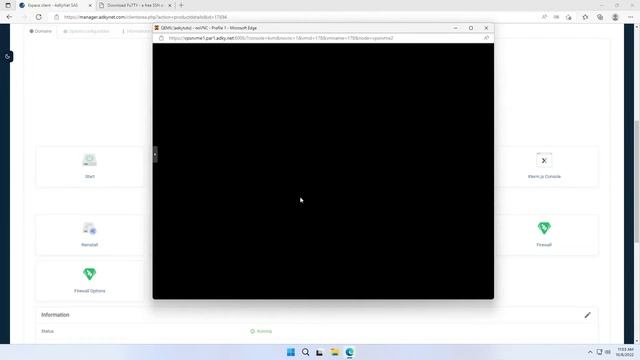Image resolution: width=640 pixels, height=360 pixels.
Task: Click the network tray icon
Action: [599, 352]
